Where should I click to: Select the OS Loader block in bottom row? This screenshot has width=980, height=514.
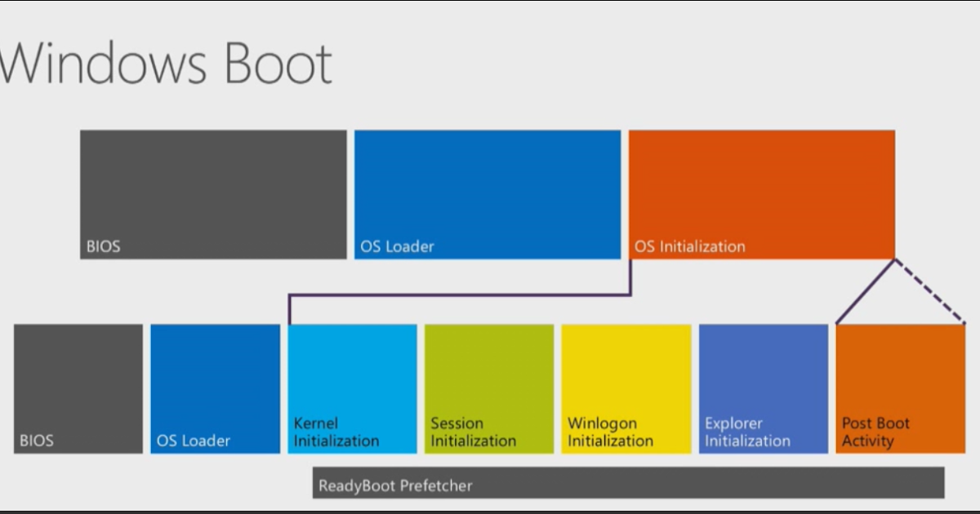214,388
